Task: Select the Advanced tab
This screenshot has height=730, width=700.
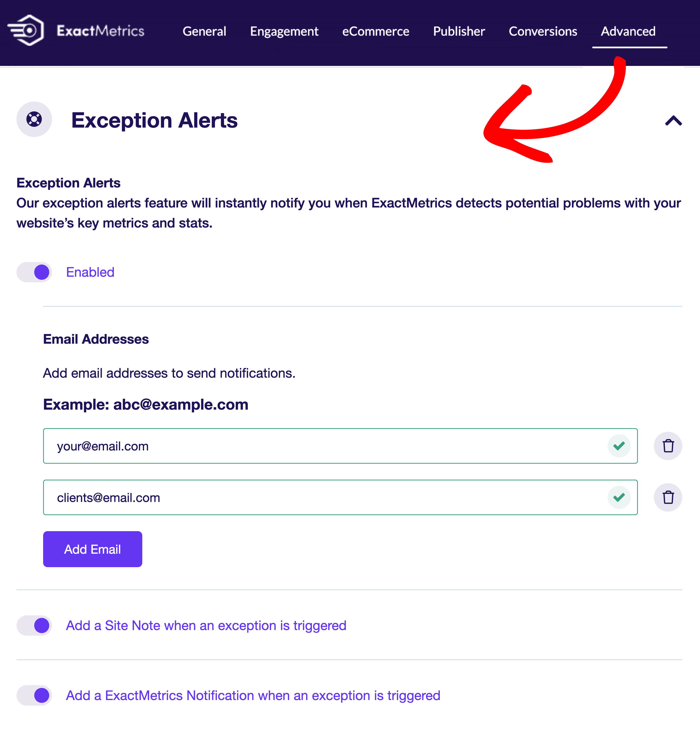Action: [628, 31]
